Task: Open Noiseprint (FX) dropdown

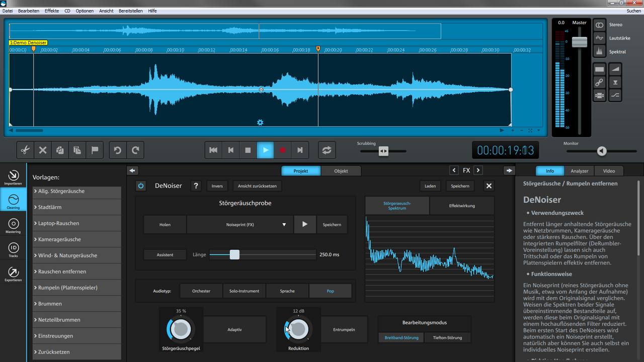Action: coord(240,224)
